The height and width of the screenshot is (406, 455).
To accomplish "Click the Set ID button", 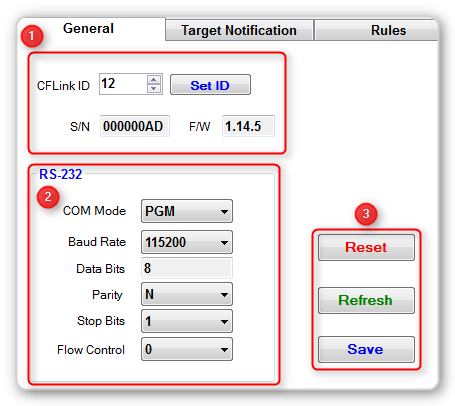I will coord(210,85).
